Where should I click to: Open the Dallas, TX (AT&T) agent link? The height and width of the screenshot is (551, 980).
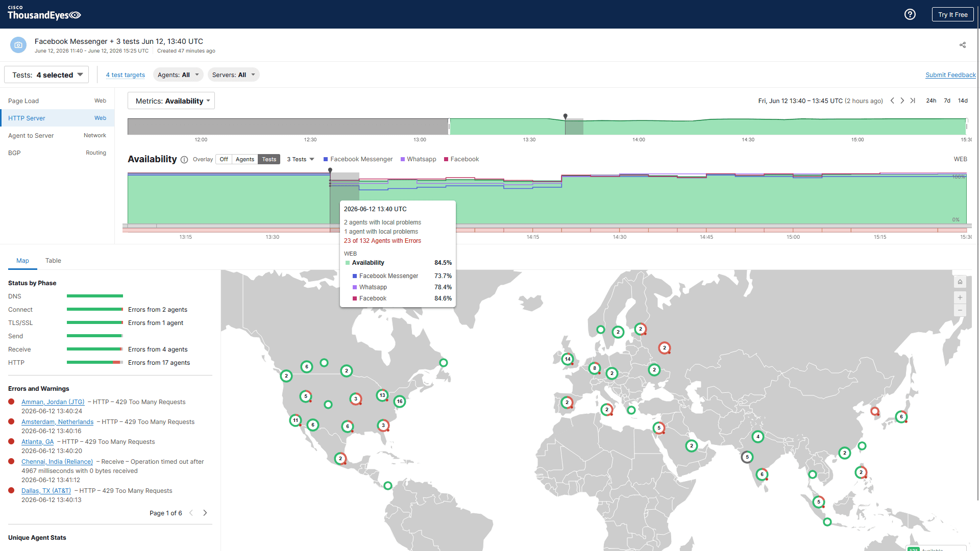point(46,491)
